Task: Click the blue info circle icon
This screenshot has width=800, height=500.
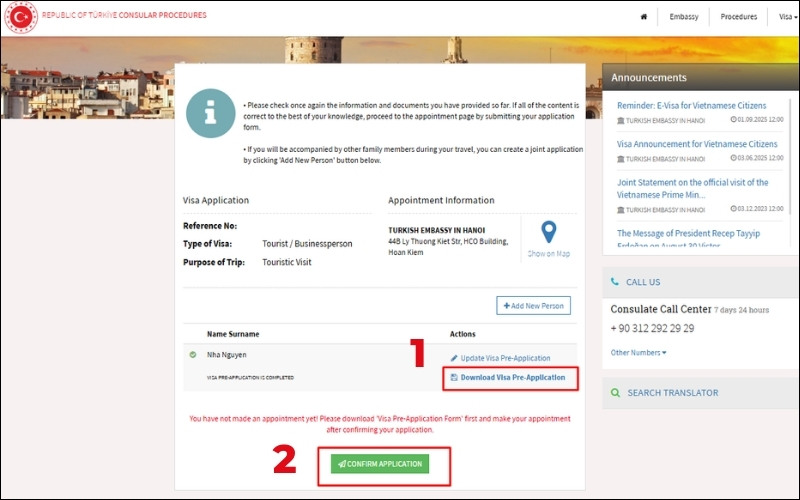Action: tap(210, 112)
